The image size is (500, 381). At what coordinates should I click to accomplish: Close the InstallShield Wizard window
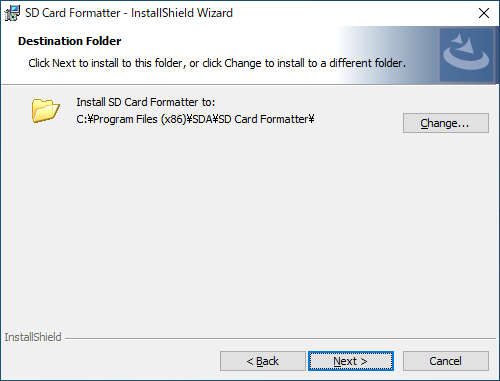pyautogui.click(x=484, y=13)
